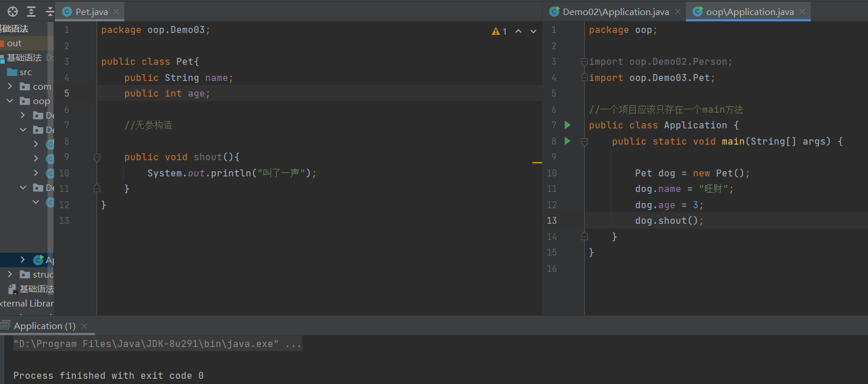Click 'Pet dog = new Pet();' line
The width and height of the screenshot is (868, 384).
[x=692, y=173]
